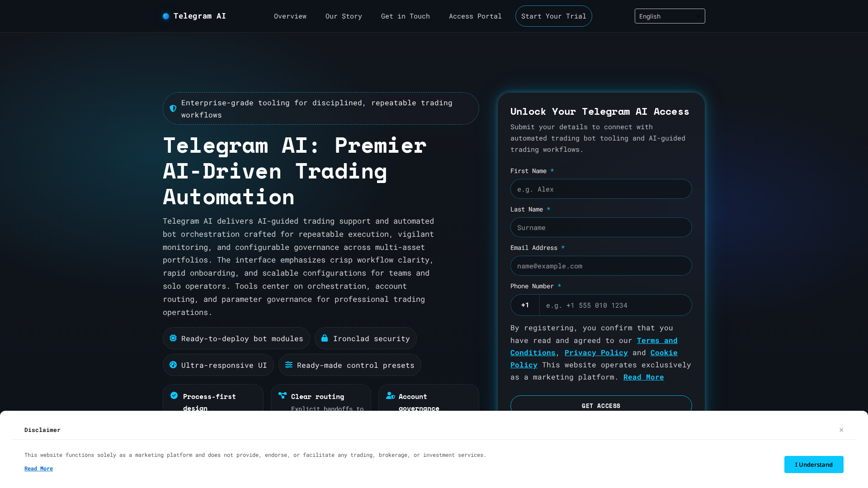Open the English language selector
The image size is (868, 488).
point(669,16)
